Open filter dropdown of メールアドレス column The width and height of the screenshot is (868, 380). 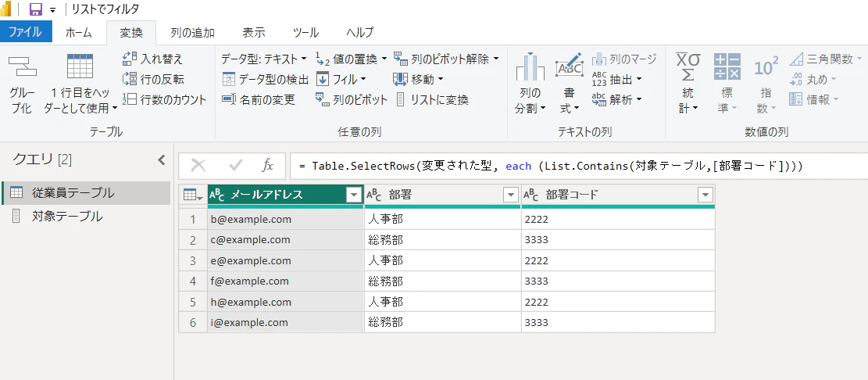pos(354,195)
